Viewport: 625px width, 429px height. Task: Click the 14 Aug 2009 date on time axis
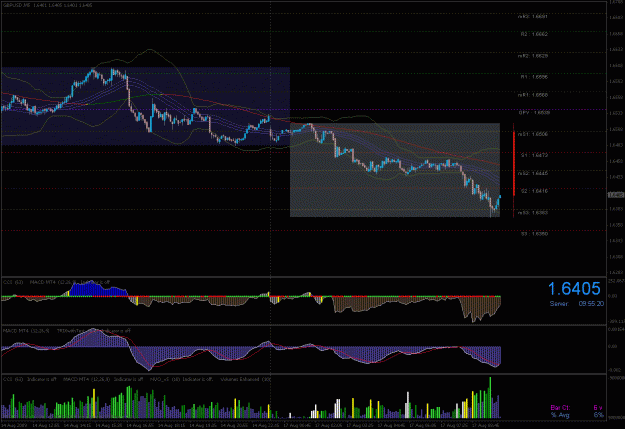click(14, 425)
